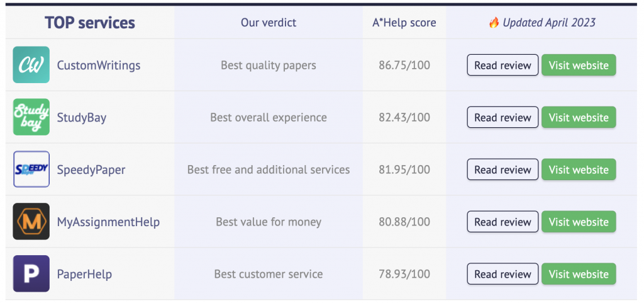Visit website for CustomWritings
Image resolution: width=644 pixels, height=303 pixels.
579,65
